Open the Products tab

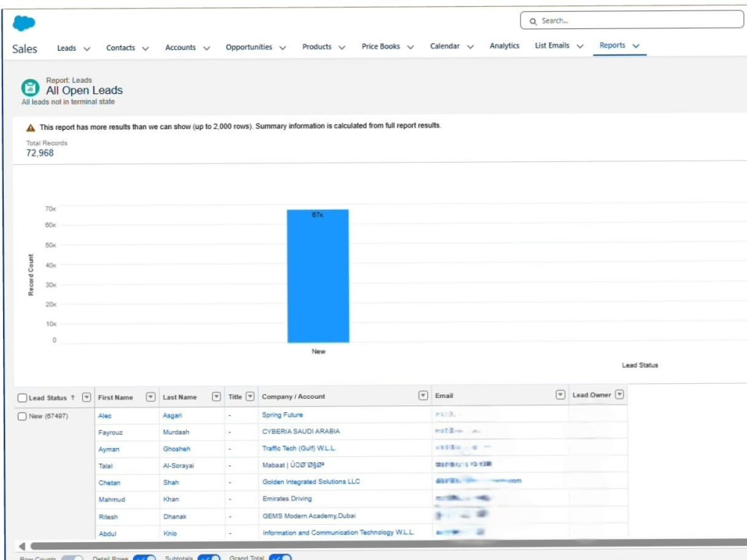[x=317, y=46]
